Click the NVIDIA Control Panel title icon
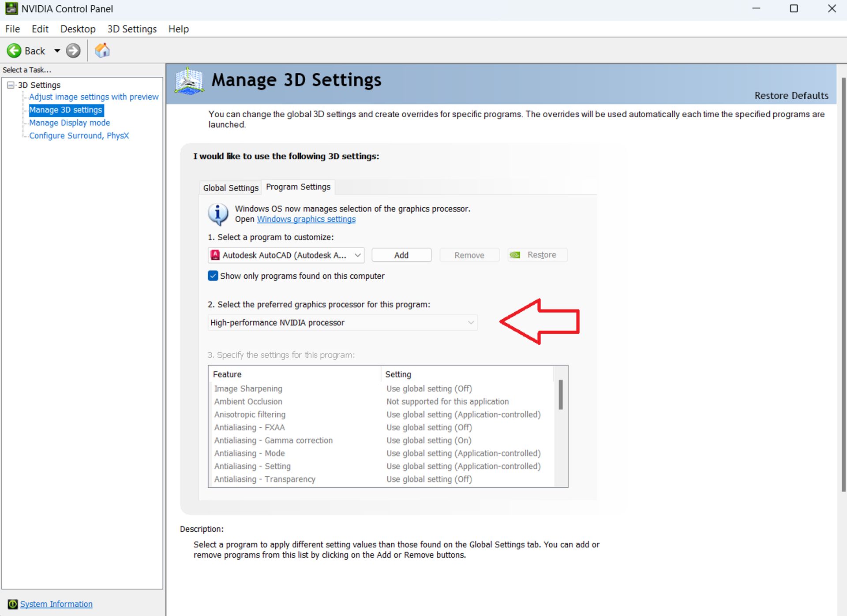This screenshot has height=616, width=847. click(x=11, y=8)
